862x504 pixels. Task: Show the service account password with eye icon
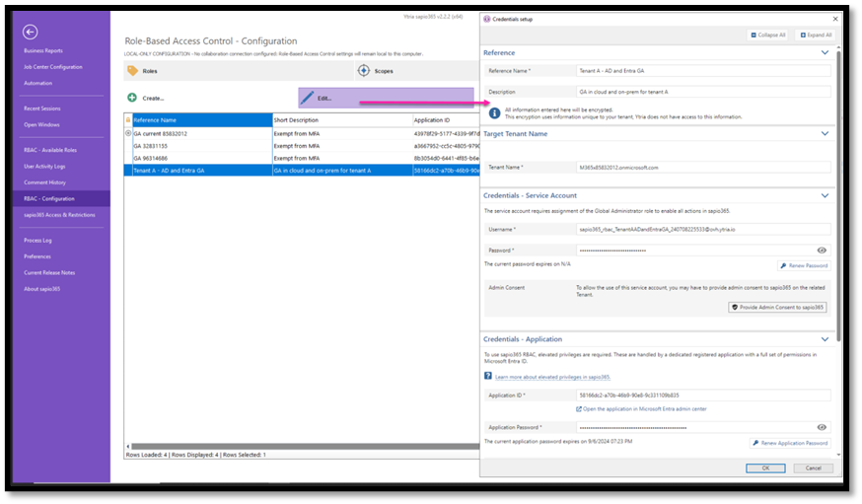822,251
